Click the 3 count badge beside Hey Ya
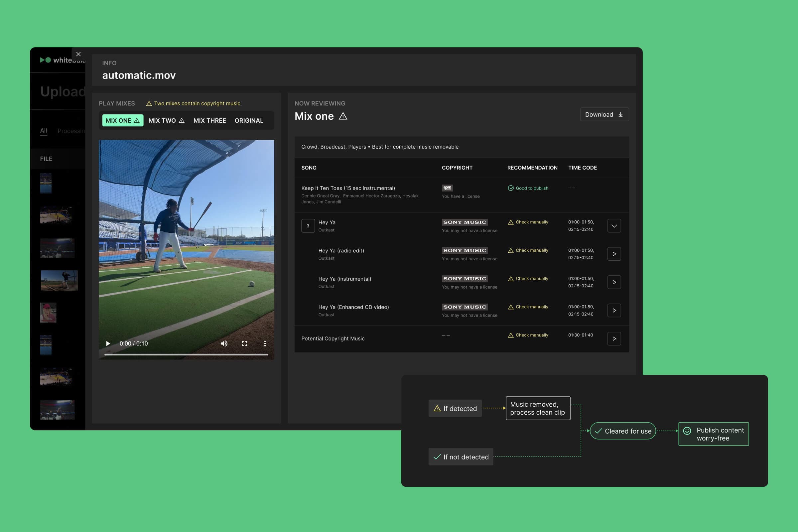 (308, 226)
